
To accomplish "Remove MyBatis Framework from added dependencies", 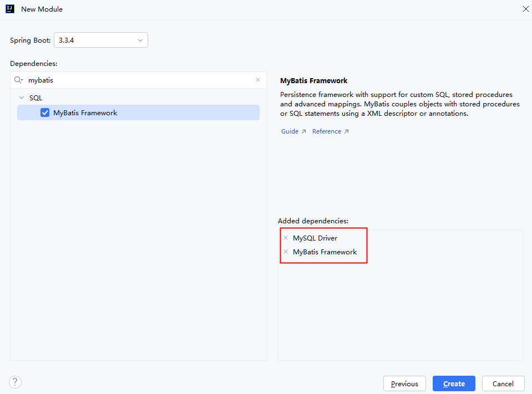I will [x=286, y=252].
